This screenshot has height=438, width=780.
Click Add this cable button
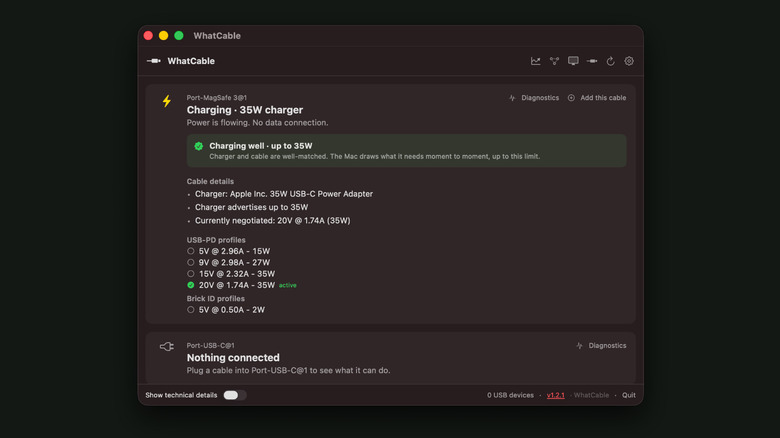[597, 98]
